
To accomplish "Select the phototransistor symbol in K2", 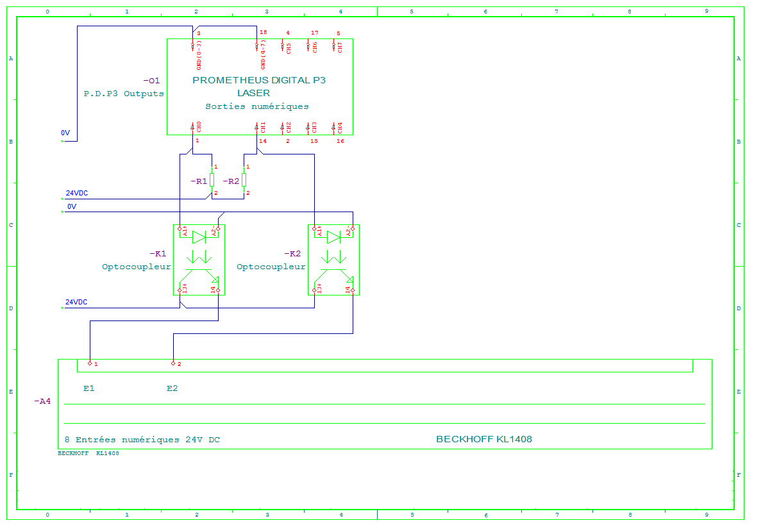I will point(334,276).
